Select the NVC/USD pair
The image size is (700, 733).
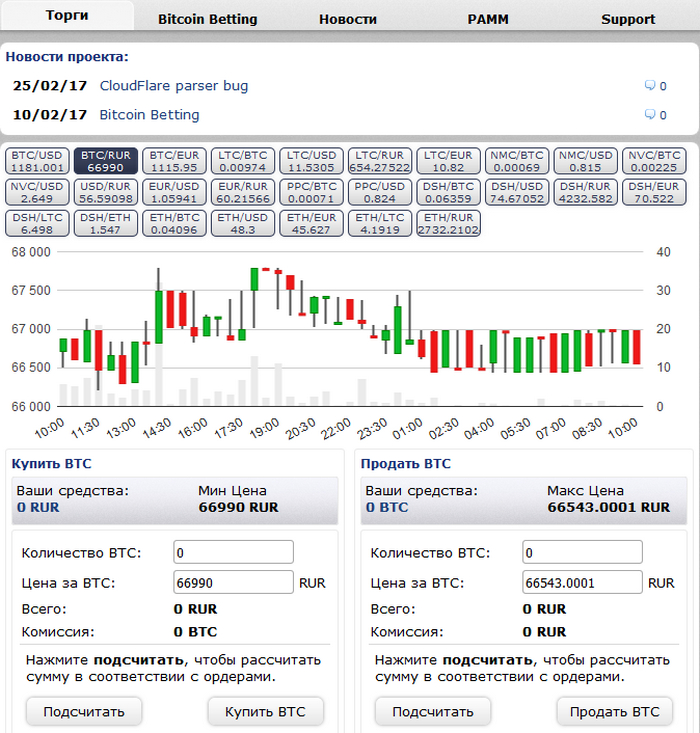coord(37,192)
